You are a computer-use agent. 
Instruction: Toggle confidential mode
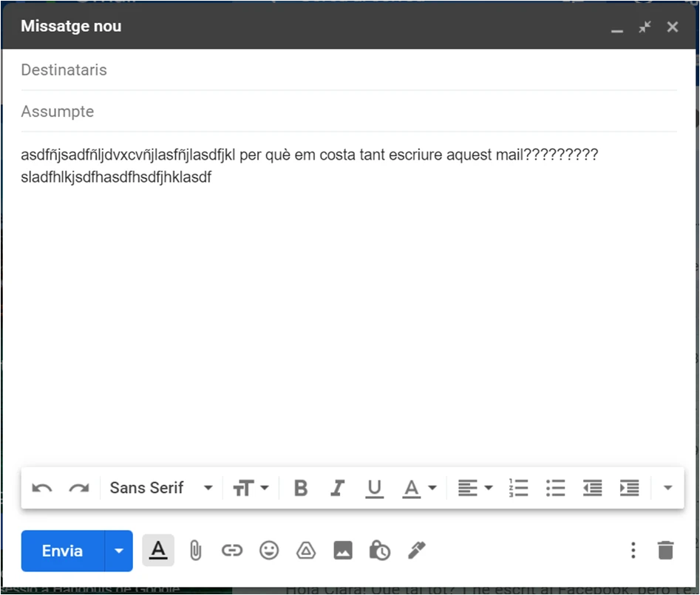pos(379,551)
